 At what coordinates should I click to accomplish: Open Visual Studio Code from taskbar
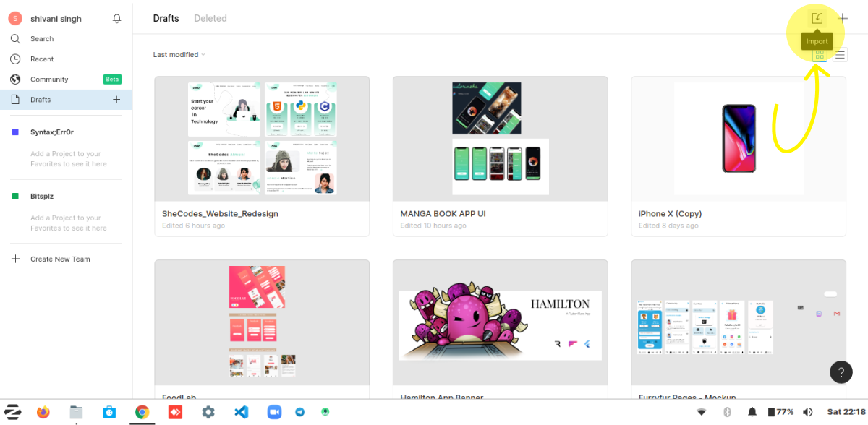click(242, 412)
